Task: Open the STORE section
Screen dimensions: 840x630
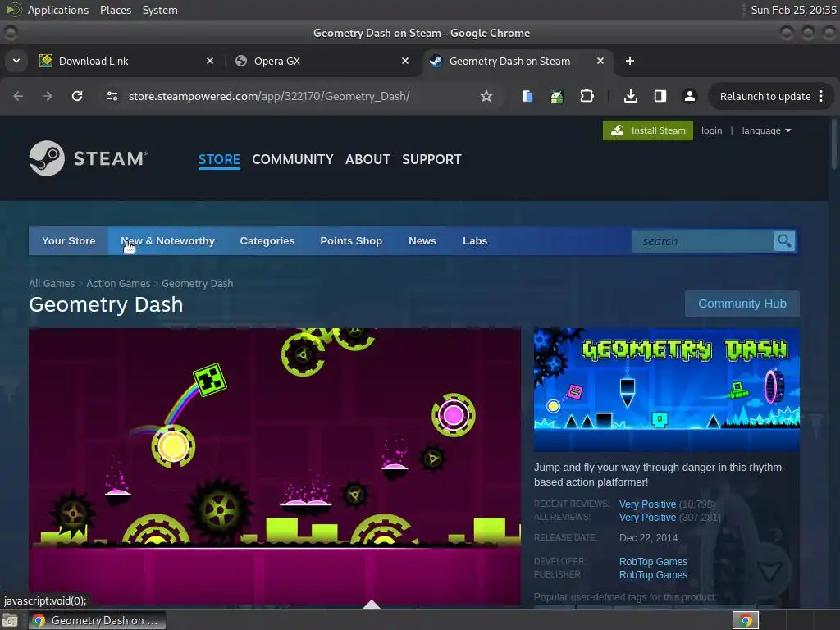Action: [x=219, y=160]
